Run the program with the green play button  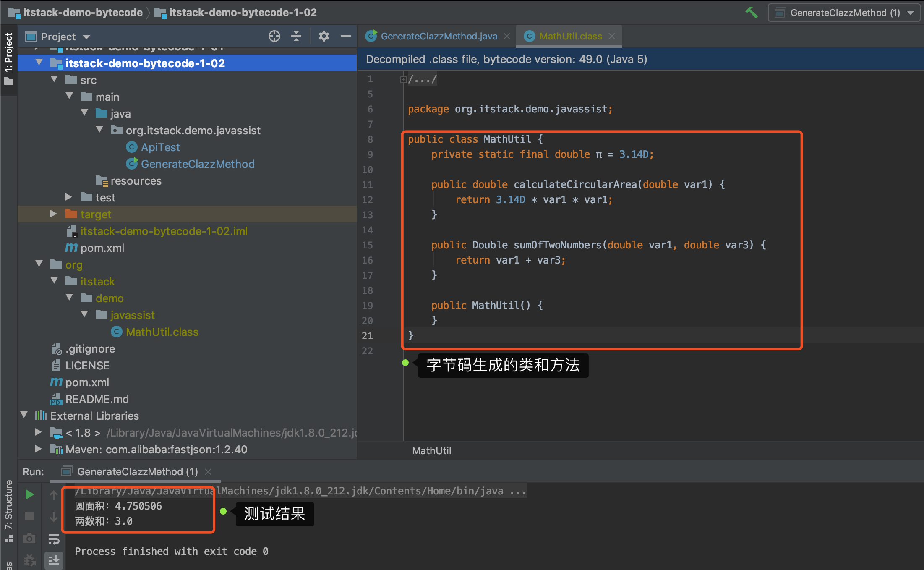tap(29, 494)
